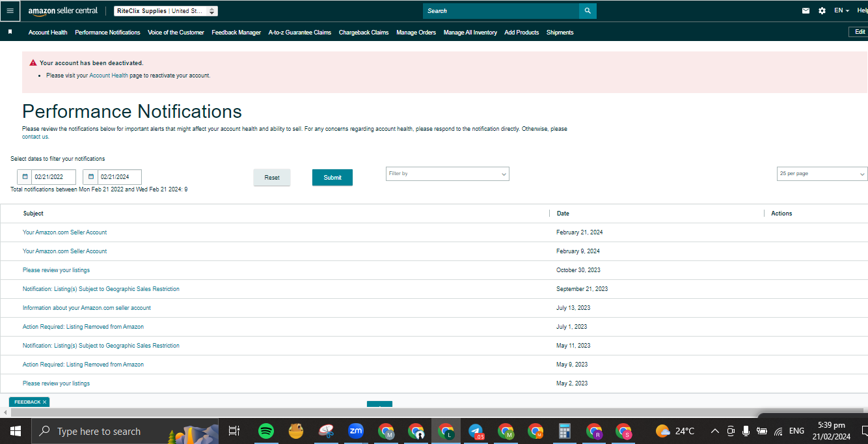Click the battery icon in system tray
Viewport: 868px width, 444px height.
(762, 431)
